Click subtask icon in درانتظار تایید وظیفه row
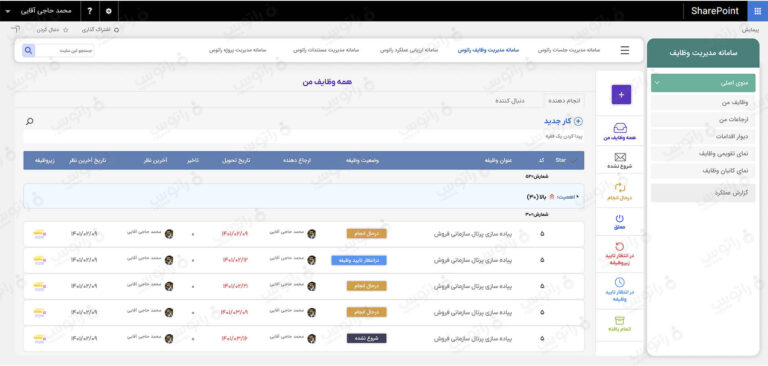The image size is (768, 366). click(x=40, y=260)
